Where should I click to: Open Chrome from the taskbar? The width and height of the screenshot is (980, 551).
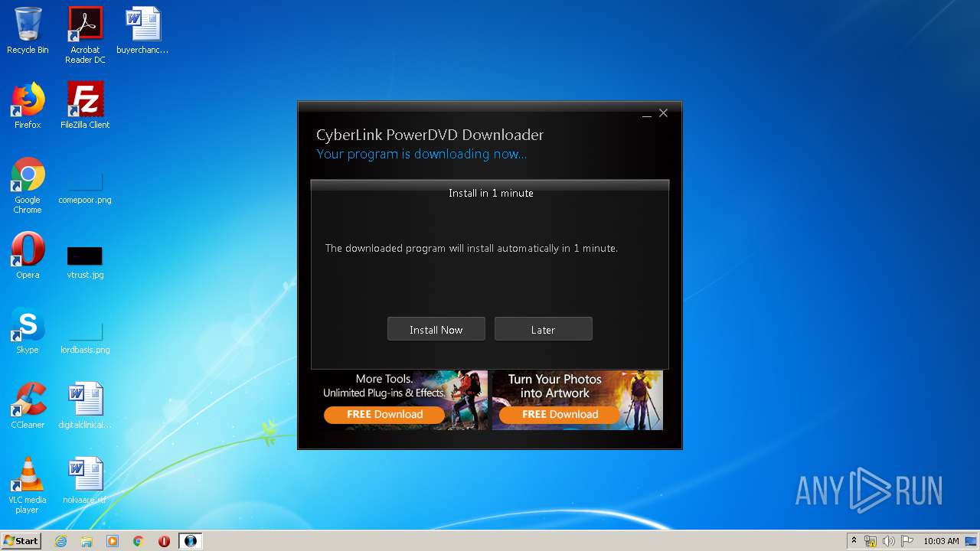pos(139,541)
